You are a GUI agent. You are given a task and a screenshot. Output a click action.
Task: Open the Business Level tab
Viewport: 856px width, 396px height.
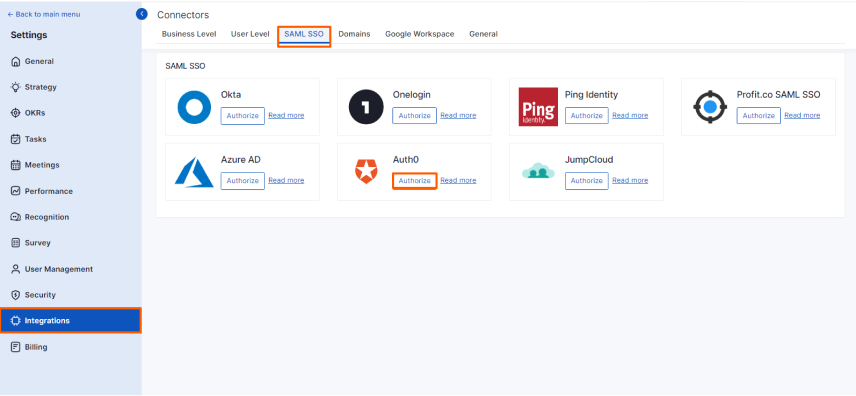click(189, 34)
